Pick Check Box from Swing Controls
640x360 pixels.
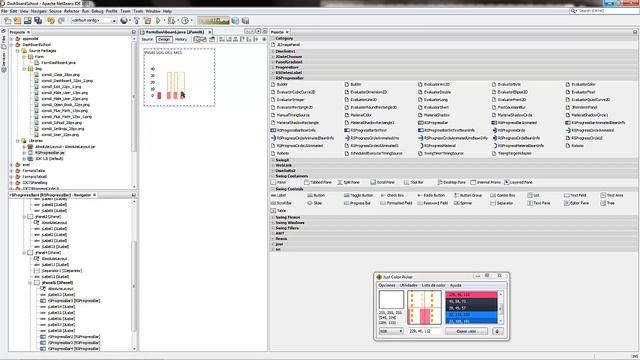392,196
